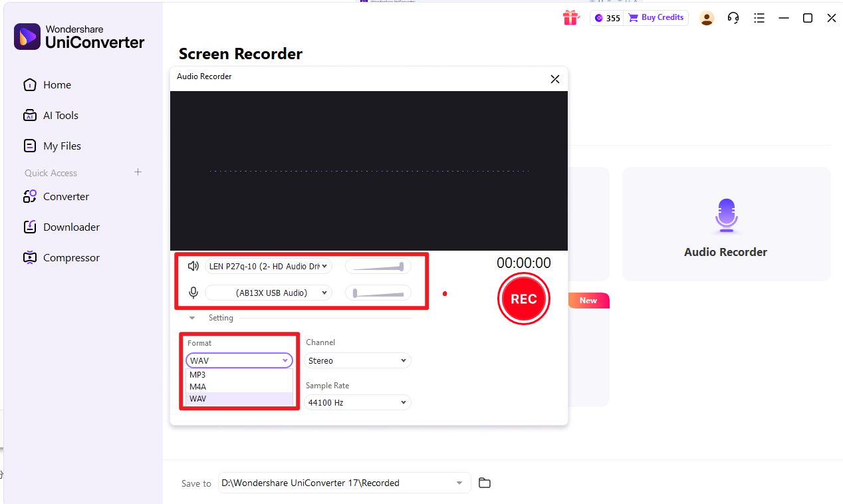Select the Audio Recorder microphone icon
Image resolution: width=843 pixels, height=504 pixels.
coord(726,215)
